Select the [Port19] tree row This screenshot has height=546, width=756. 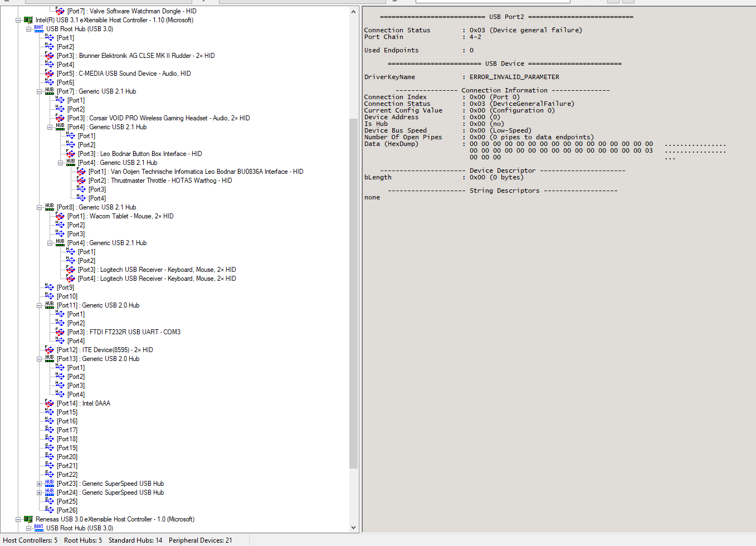(x=67, y=448)
